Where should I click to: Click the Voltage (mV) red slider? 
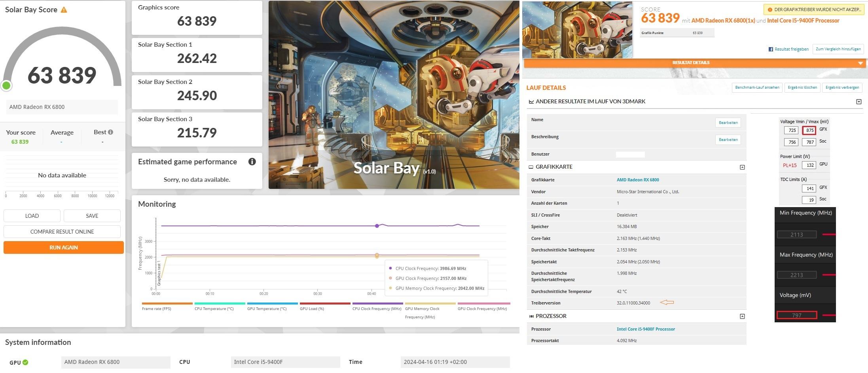(829, 316)
